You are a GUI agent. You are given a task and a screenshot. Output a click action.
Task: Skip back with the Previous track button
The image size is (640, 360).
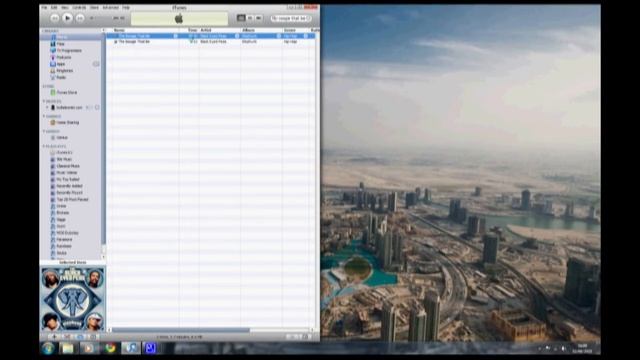click(55, 18)
